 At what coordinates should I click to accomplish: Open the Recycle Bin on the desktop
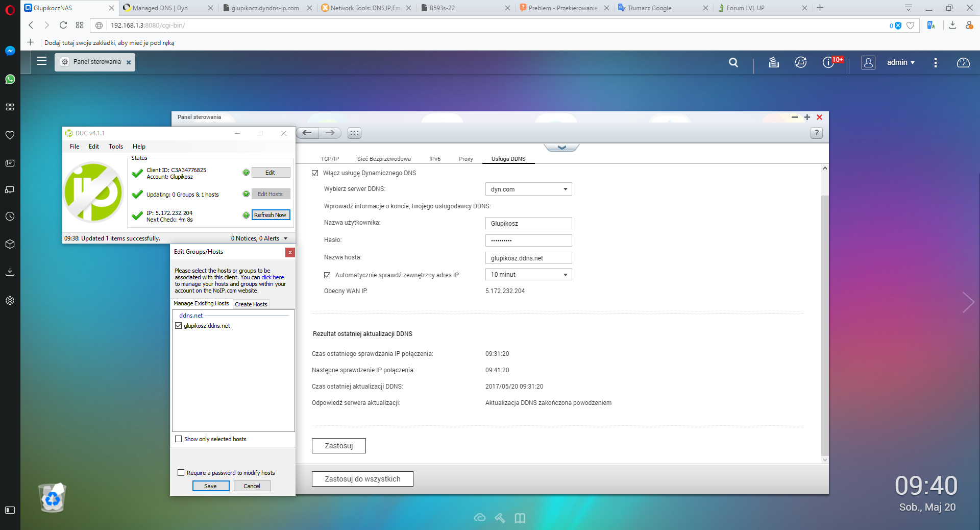coord(52,498)
